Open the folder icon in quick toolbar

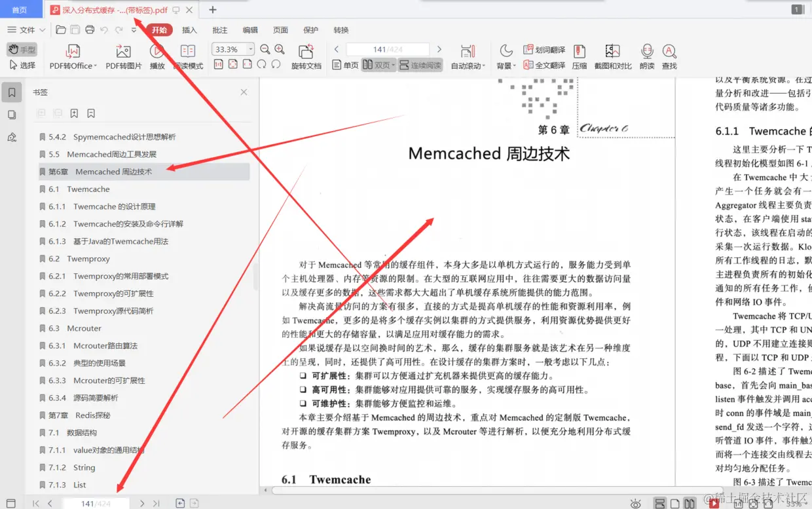(61, 30)
